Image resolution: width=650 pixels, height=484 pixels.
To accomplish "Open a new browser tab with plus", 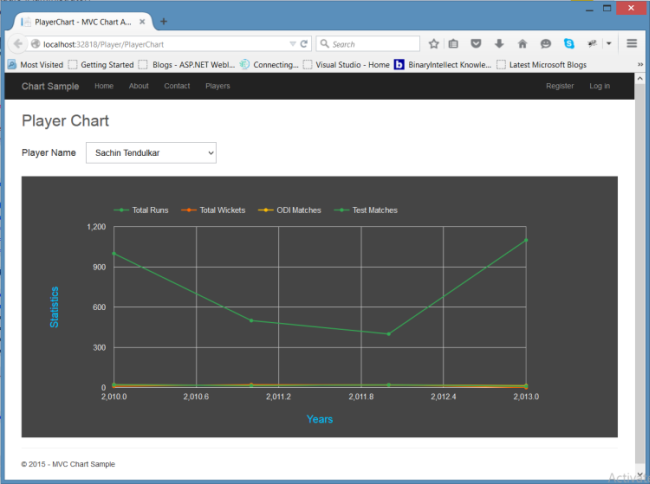I will [x=164, y=22].
